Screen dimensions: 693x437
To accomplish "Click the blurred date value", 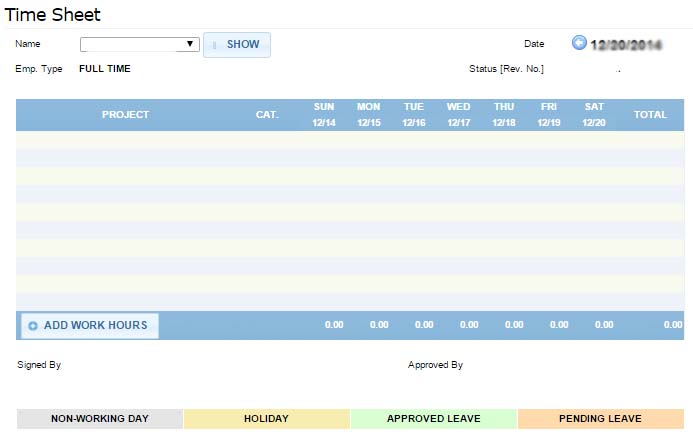I will 626,45.
